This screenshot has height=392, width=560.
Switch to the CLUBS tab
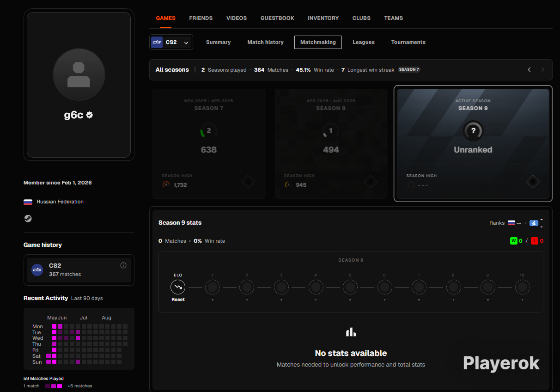361,18
